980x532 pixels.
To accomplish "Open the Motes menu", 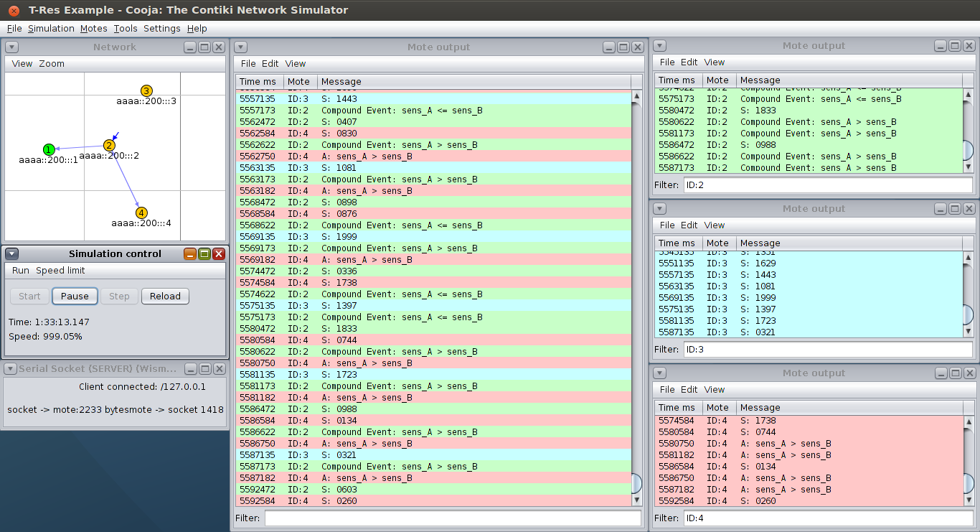I will tap(94, 29).
